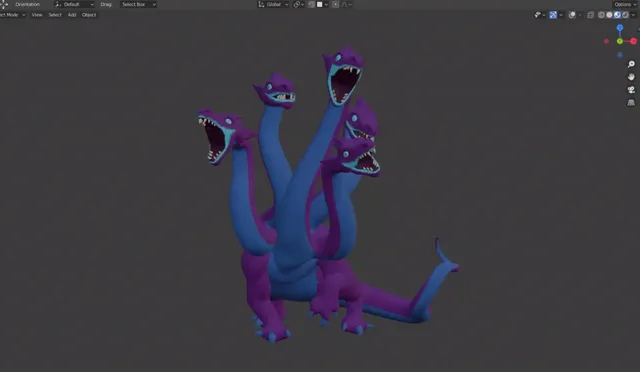Image resolution: width=640 pixels, height=372 pixels.
Task: Click the red X axis on navigation gizmo
Action: tap(633, 41)
